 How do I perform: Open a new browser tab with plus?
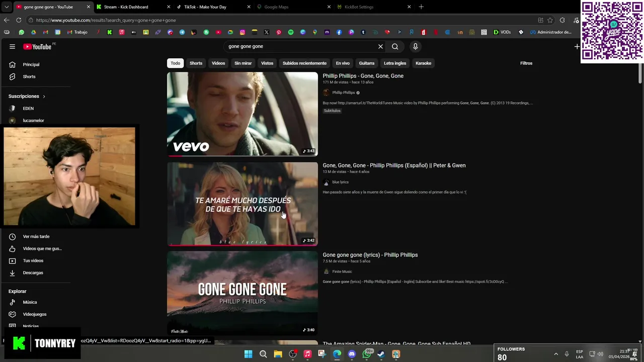pyautogui.click(x=421, y=7)
